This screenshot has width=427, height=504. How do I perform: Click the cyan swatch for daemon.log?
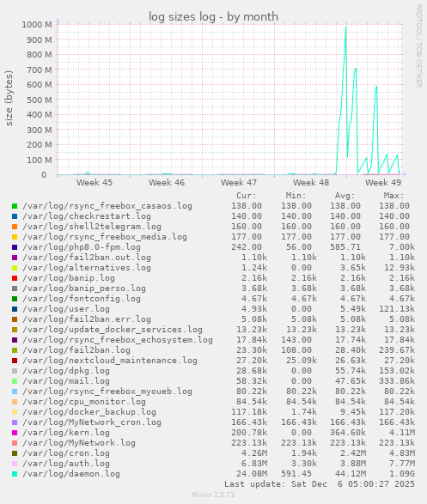coord(15,474)
